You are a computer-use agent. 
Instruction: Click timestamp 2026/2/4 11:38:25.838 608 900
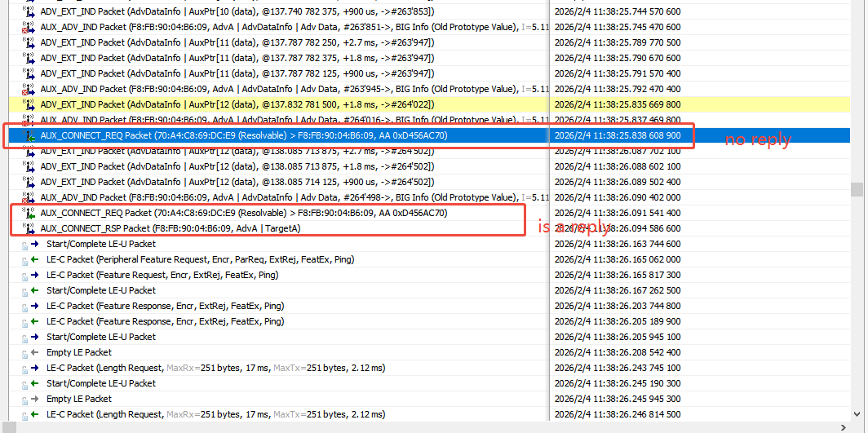[618, 135]
